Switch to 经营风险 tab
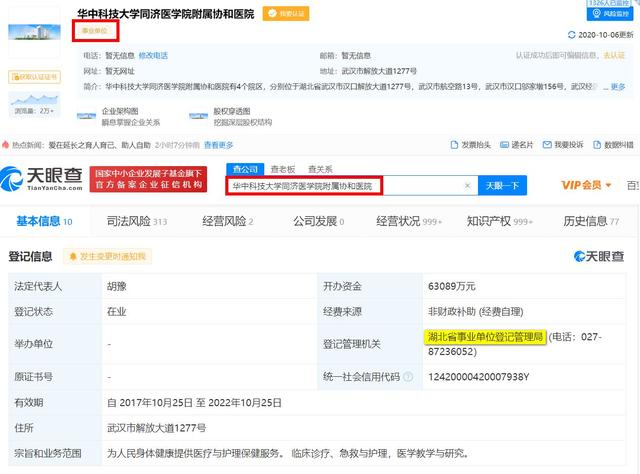Image resolution: width=640 pixels, height=474 pixels. [x=228, y=221]
